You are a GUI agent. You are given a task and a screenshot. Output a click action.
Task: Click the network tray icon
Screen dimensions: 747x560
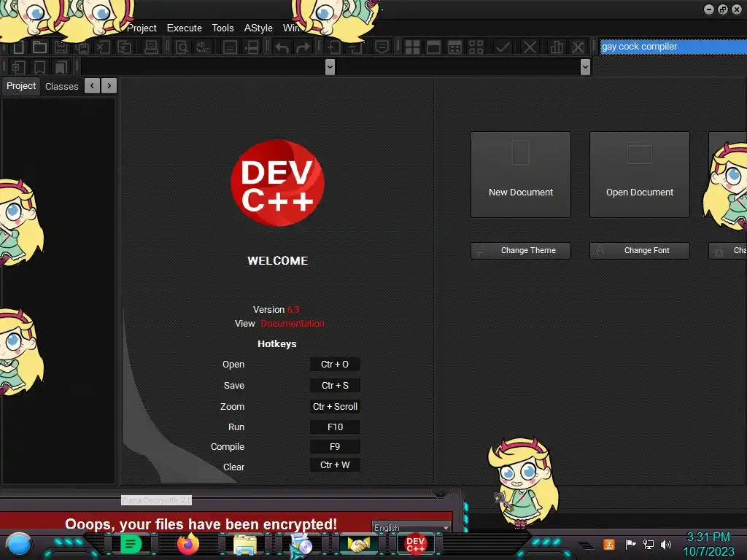pyautogui.click(x=649, y=544)
